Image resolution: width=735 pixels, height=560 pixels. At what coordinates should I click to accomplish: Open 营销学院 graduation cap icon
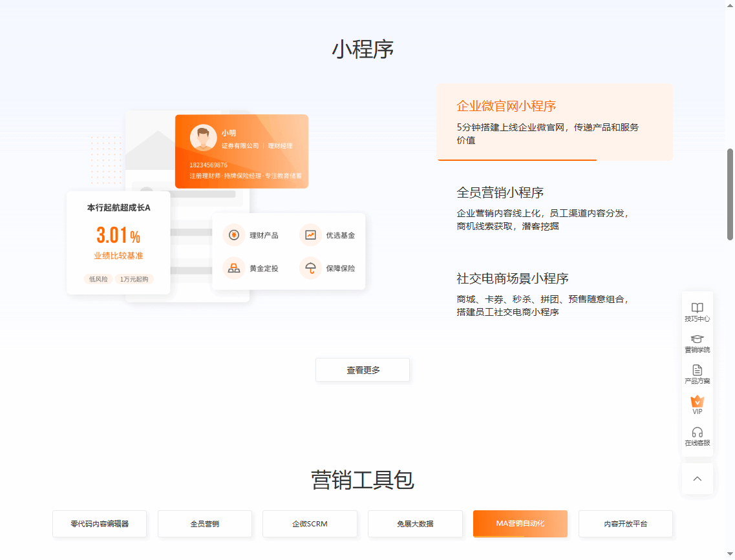coord(697,339)
